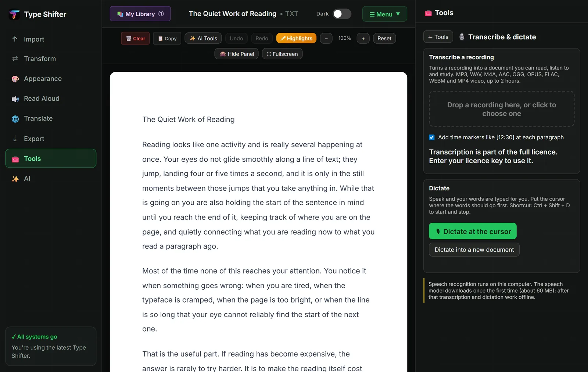Click the Redo button
This screenshot has width=588, height=372.
tap(262, 38)
